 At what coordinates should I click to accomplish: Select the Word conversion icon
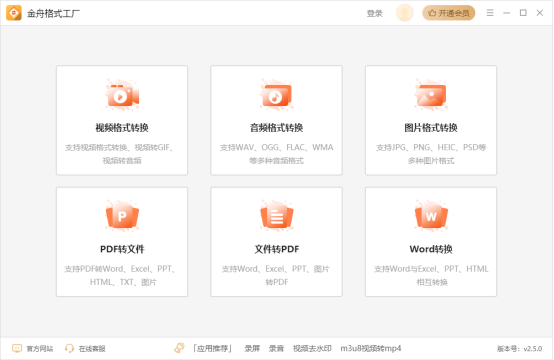(x=431, y=216)
